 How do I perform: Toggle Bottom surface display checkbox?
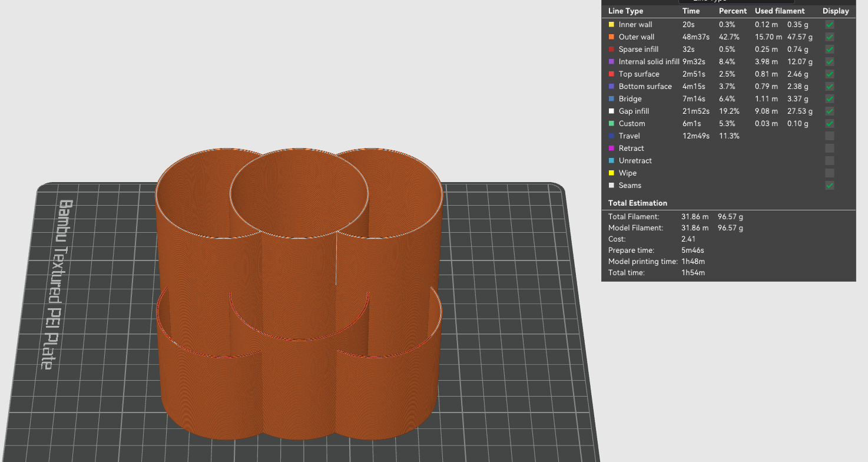(829, 87)
